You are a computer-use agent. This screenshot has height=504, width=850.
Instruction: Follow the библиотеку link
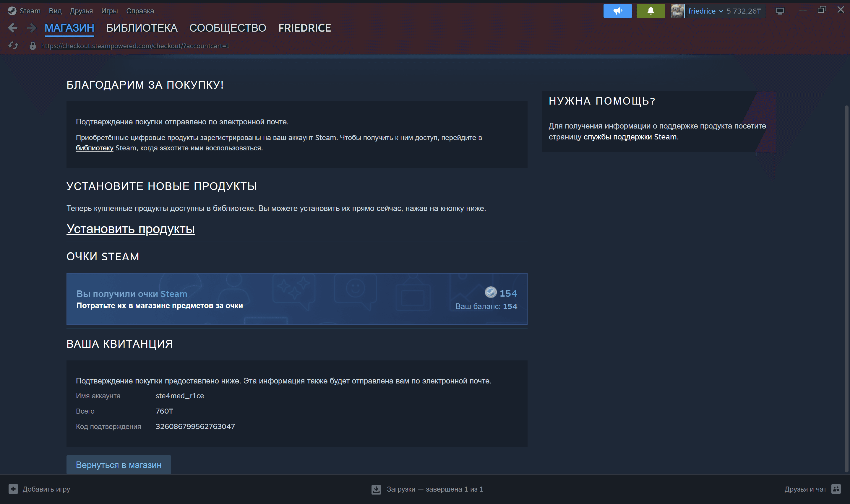click(95, 148)
